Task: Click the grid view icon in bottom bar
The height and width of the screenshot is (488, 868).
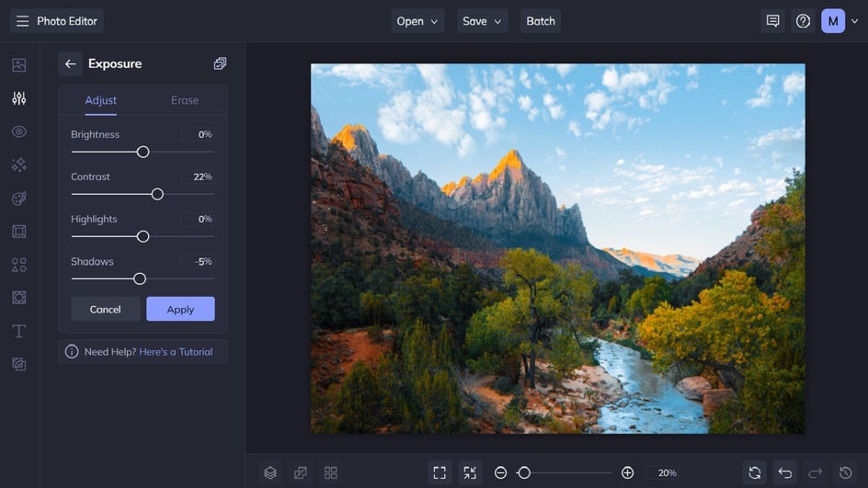Action: [x=330, y=472]
